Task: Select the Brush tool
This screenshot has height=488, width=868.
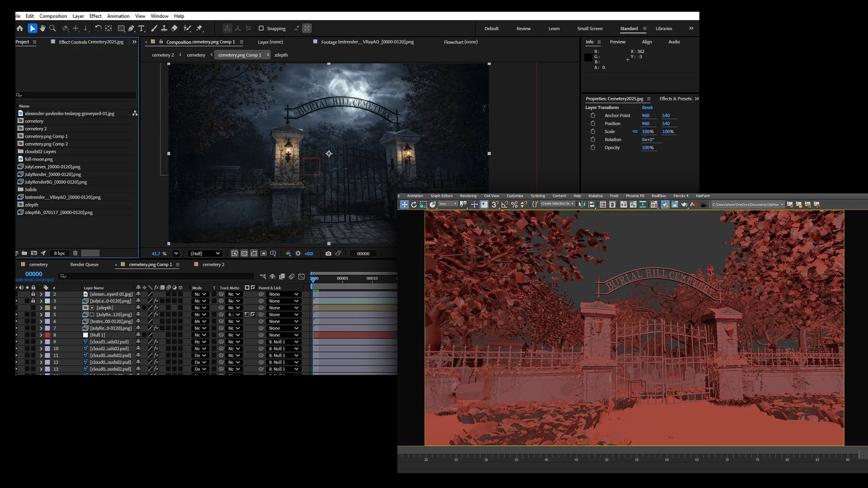Action: point(154,28)
